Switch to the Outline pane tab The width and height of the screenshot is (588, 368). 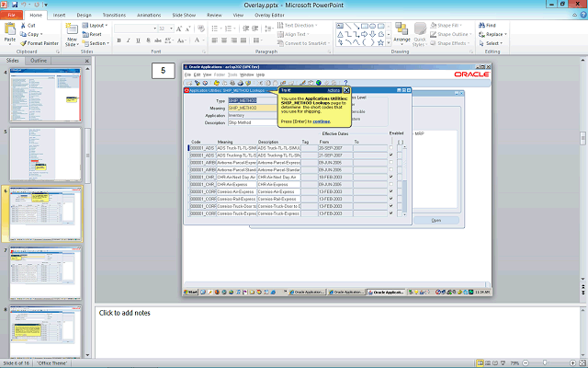click(x=39, y=61)
